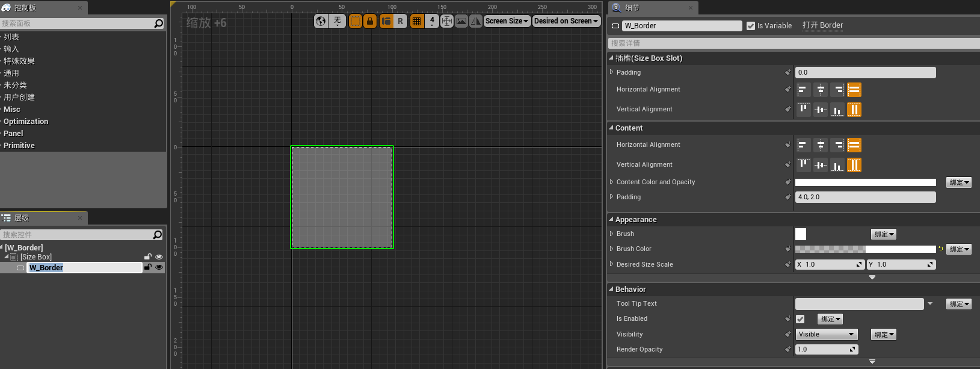The height and width of the screenshot is (369, 980).
Task: Open the Panel palette category
Action: pos(13,134)
